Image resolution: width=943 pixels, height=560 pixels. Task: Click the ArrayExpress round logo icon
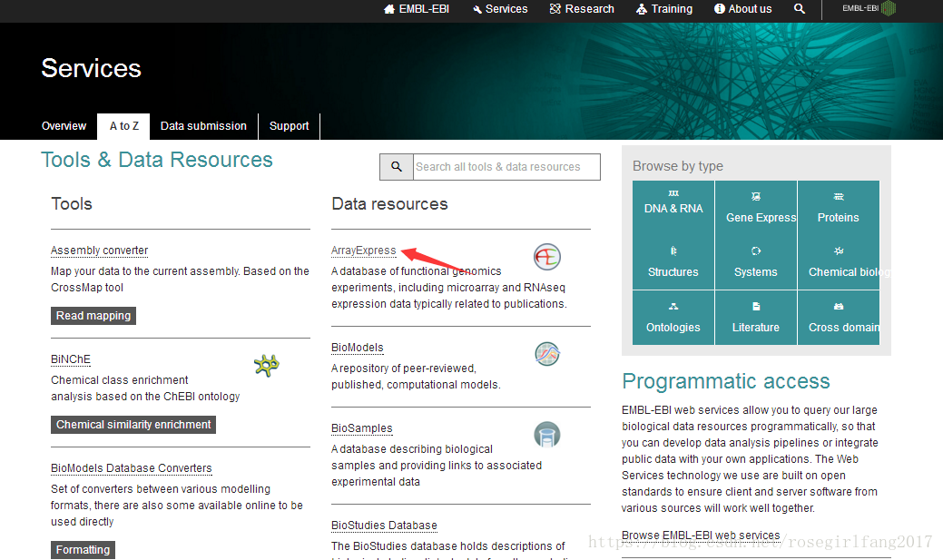547,257
